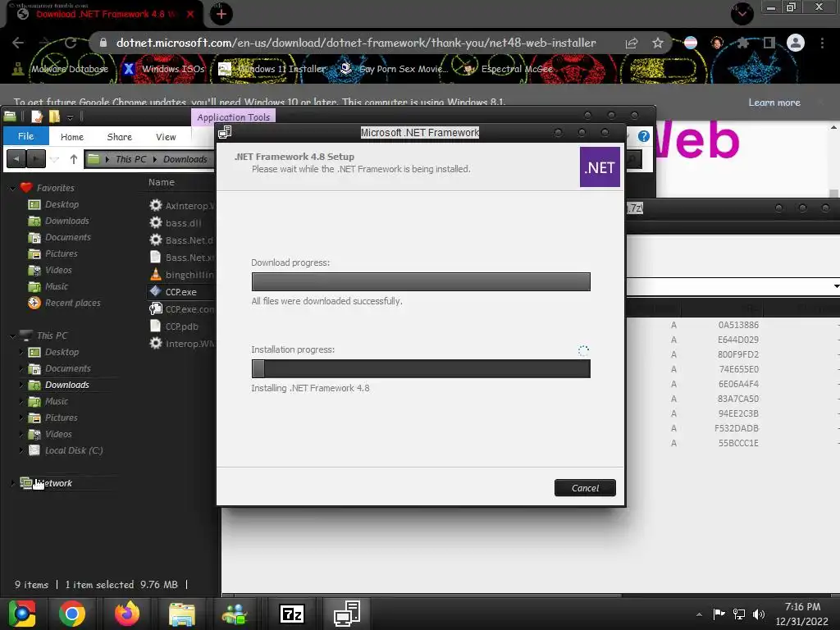The height and width of the screenshot is (630, 840).
Task: Open the Home ribbon tab
Action: point(72,137)
